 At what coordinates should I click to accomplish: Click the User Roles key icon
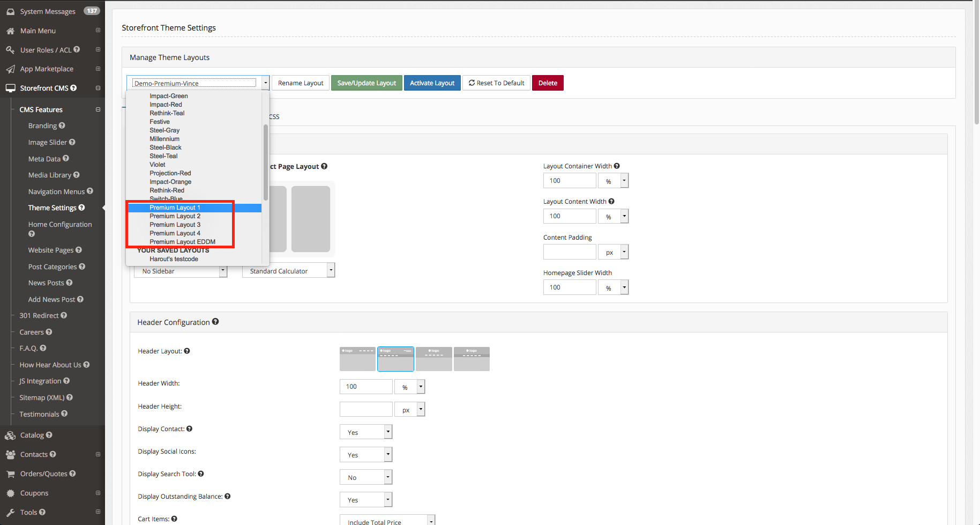click(10, 50)
